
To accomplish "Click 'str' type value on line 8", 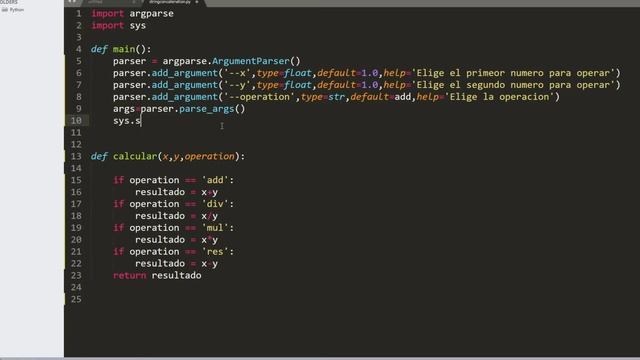I will click(336, 97).
